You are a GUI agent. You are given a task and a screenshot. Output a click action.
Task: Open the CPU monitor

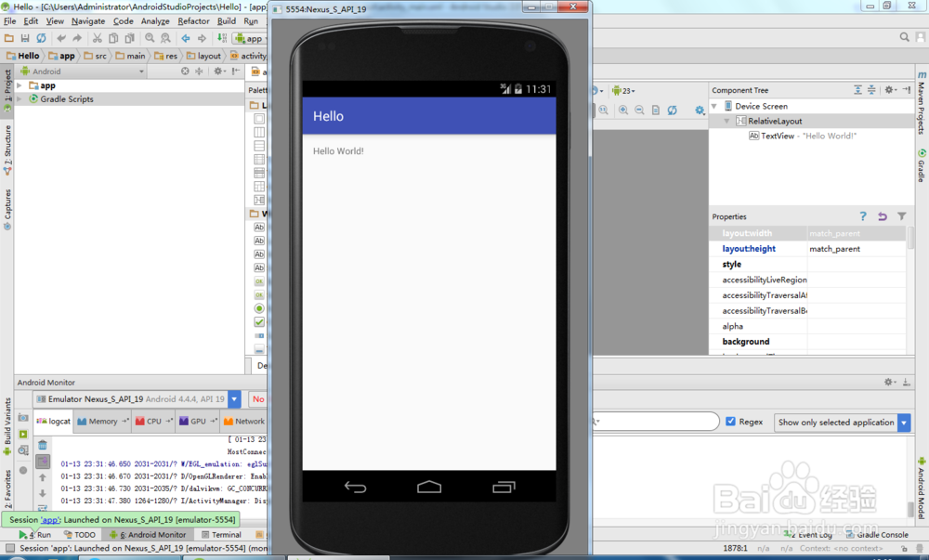(153, 421)
